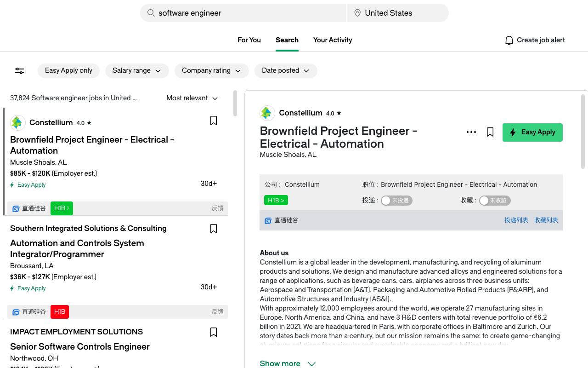Click the bell icon for job alerts
588x368 pixels.
tap(509, 40)
